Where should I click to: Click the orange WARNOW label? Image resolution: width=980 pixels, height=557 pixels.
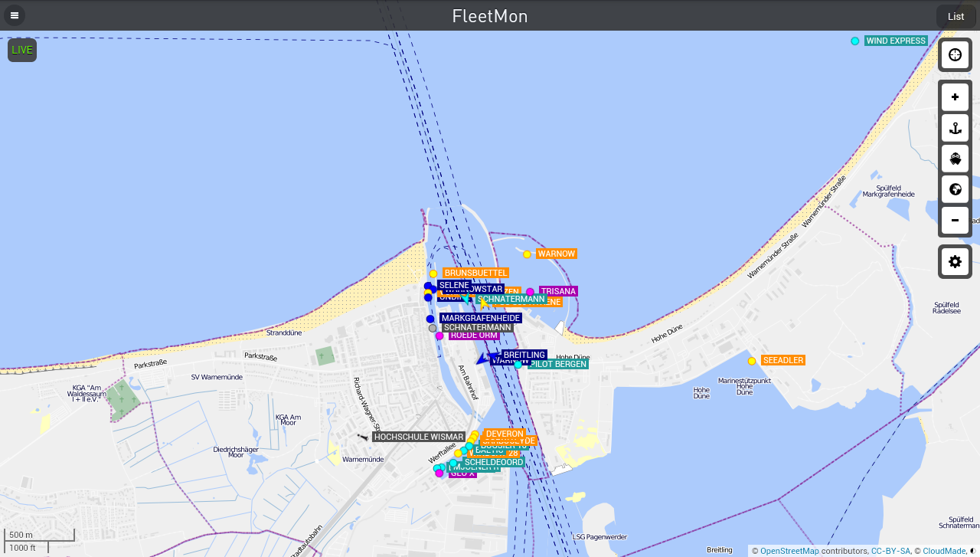click(556, 254)
